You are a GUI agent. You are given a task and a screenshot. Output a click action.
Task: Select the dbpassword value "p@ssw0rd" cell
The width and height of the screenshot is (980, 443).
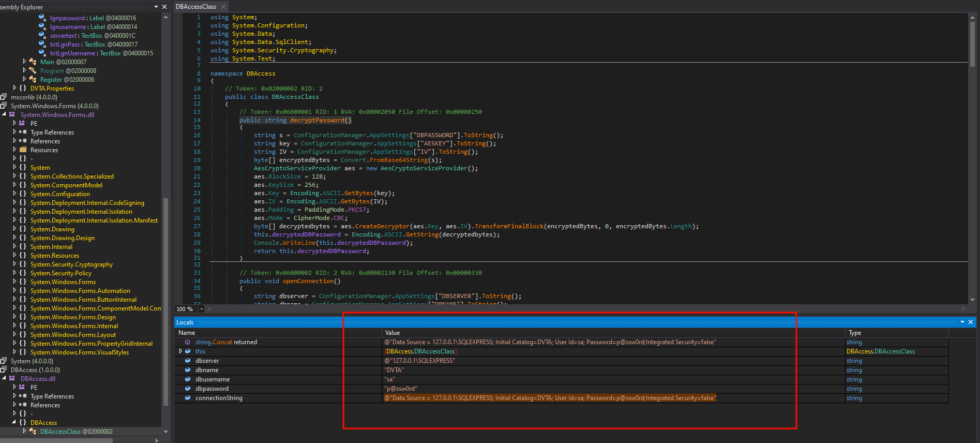(x=613, y=389)
